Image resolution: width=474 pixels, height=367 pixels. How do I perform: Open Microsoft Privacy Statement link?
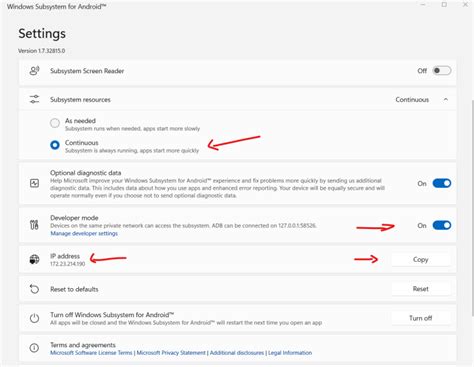(x=171, y=353)
